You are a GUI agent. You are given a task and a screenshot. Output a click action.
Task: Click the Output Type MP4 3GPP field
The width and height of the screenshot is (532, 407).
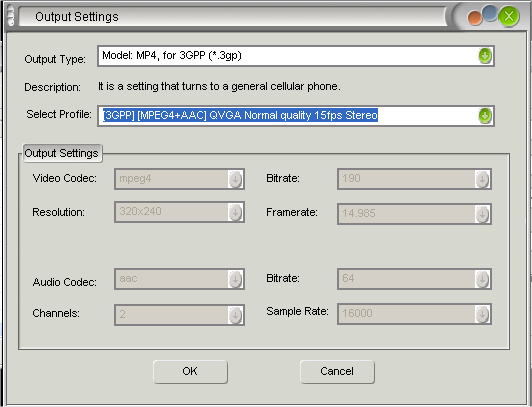(x=296, y=56)
